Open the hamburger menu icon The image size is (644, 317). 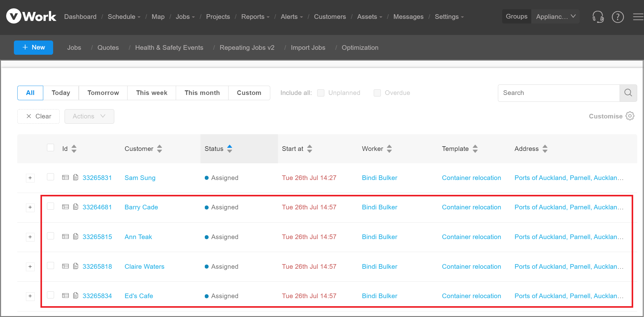click(638, 17)
